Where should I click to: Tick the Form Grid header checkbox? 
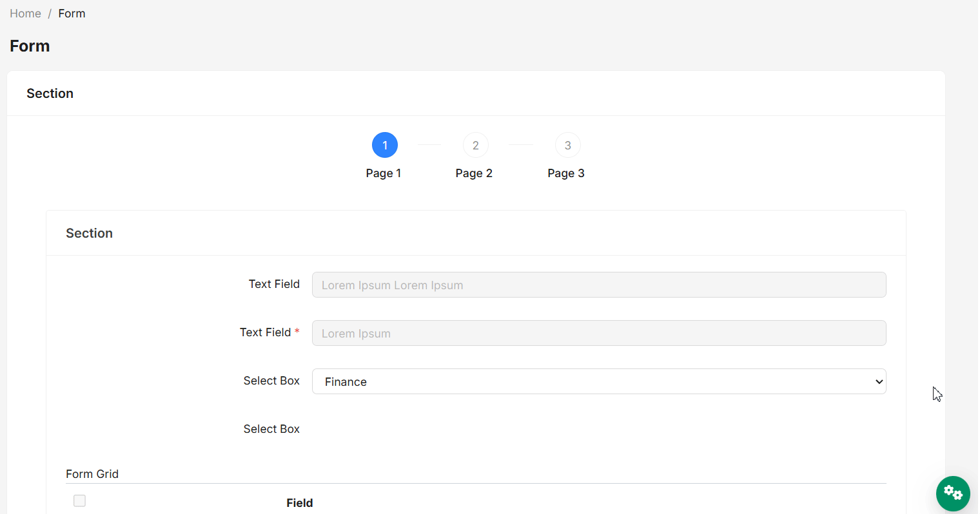[x=79, y=500]
